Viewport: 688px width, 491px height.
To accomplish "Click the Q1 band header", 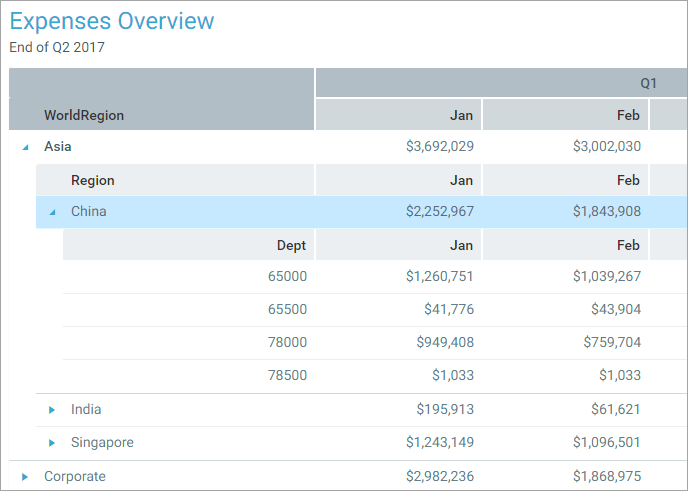I will (648, 83).
